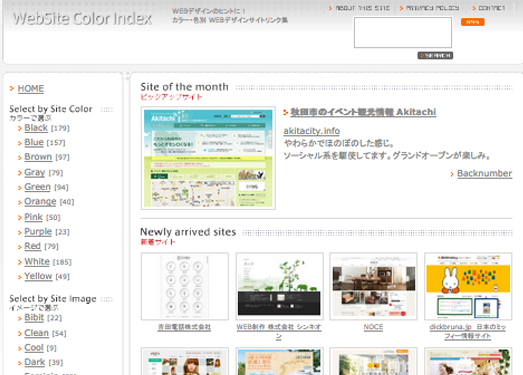Click orange arrow beside Backnumber
The image size is (523, 375).
452,174
